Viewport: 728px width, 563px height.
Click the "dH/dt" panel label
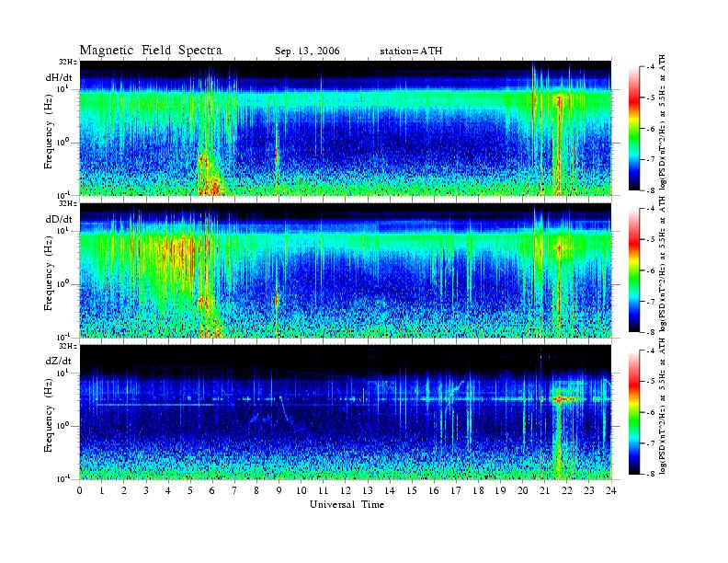click(59, 77)
